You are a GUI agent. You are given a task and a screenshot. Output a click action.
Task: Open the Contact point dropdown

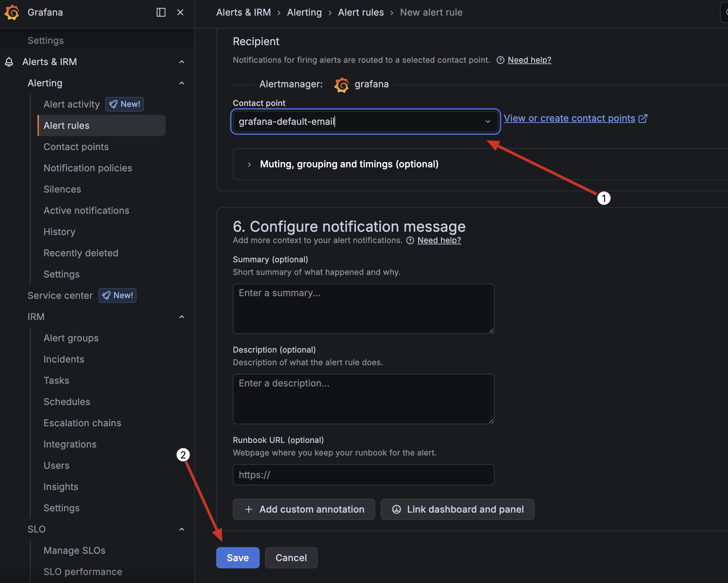(x=488, y=122)
